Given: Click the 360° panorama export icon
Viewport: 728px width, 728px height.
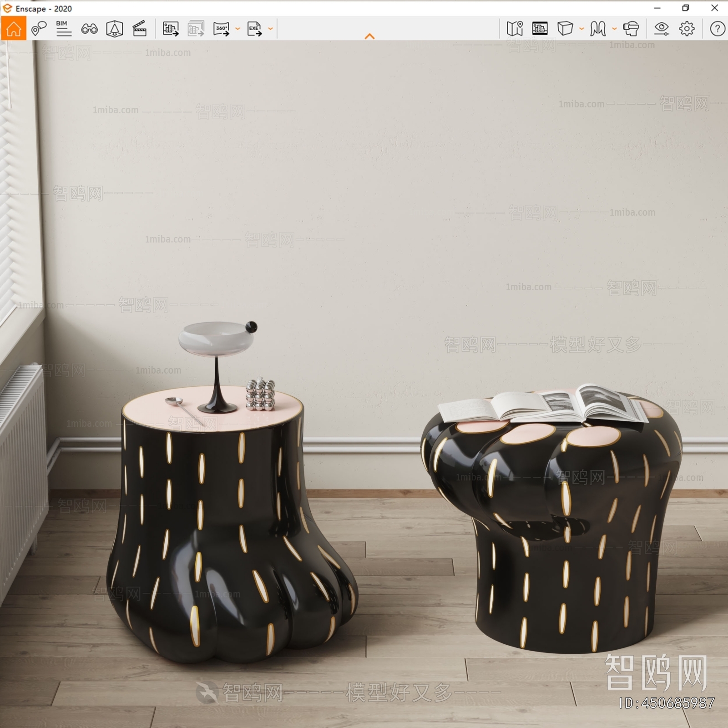Looking at the screenshot, I should point(222,29).
